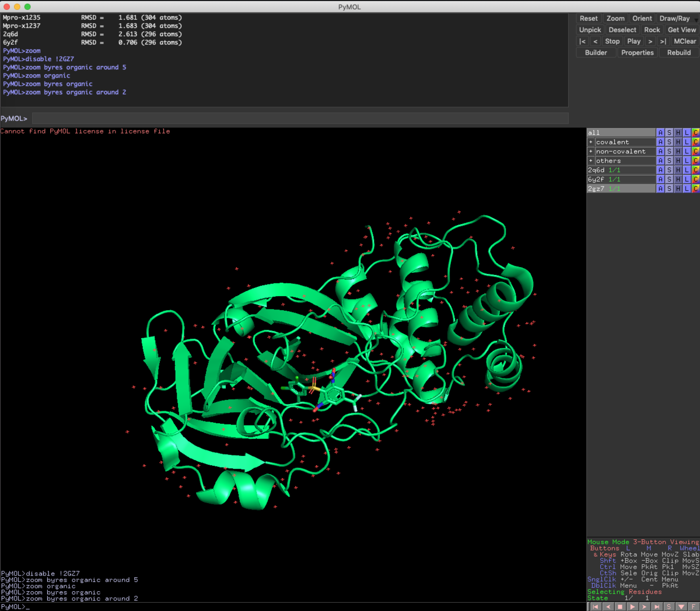The image size is (700, 611).
Task: Click the Orient button
Action: coord(642,19)
